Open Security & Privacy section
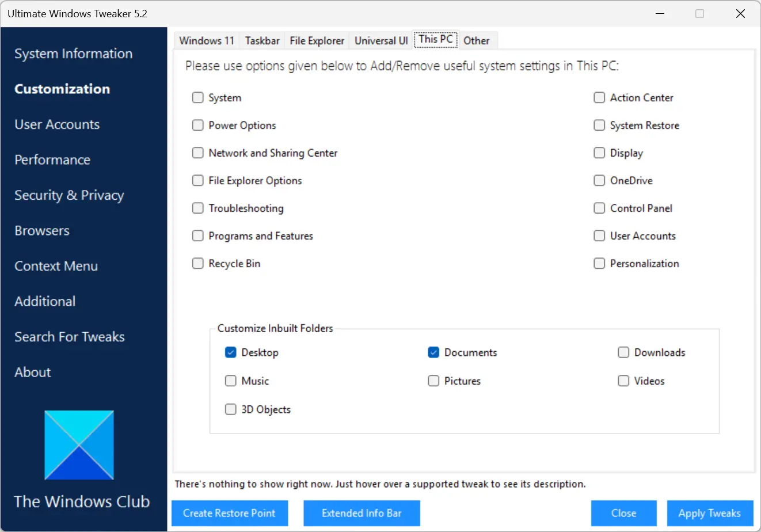761x532 pixels. coord(69,195)
